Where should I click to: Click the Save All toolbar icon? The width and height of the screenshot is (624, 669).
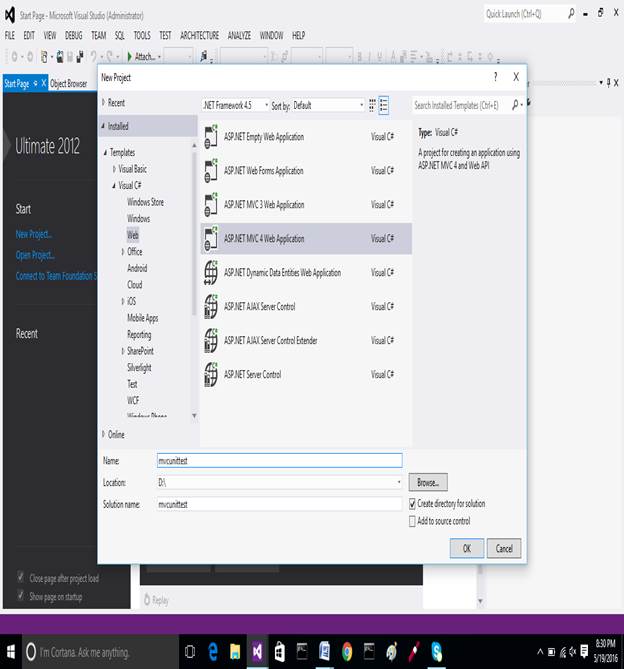pyautogui.click(x=79, y=56)
